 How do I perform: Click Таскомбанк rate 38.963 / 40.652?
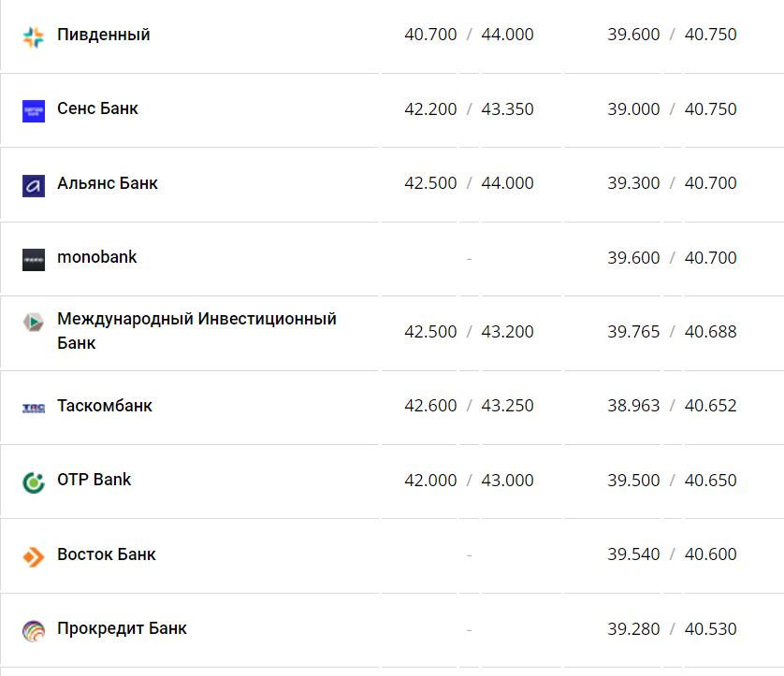coord(672,406)
